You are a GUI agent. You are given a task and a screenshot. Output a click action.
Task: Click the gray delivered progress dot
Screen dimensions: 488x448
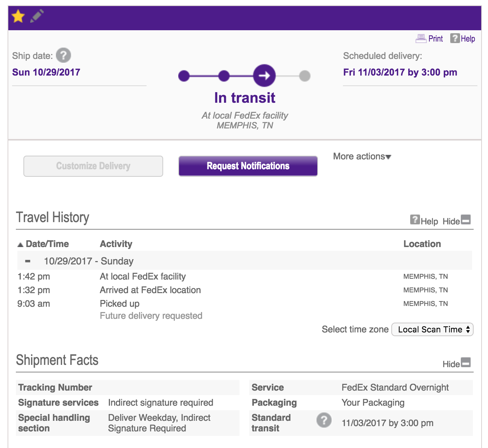coord(305,76)
